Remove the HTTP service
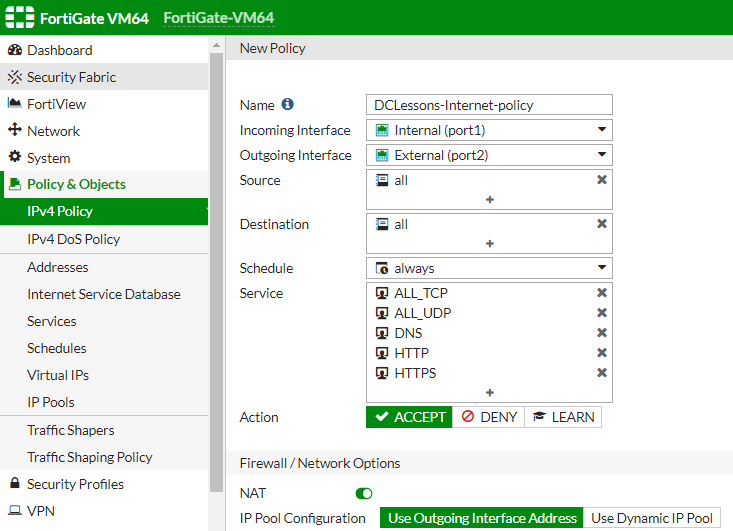The image size is (733, 531). point(602,353)
